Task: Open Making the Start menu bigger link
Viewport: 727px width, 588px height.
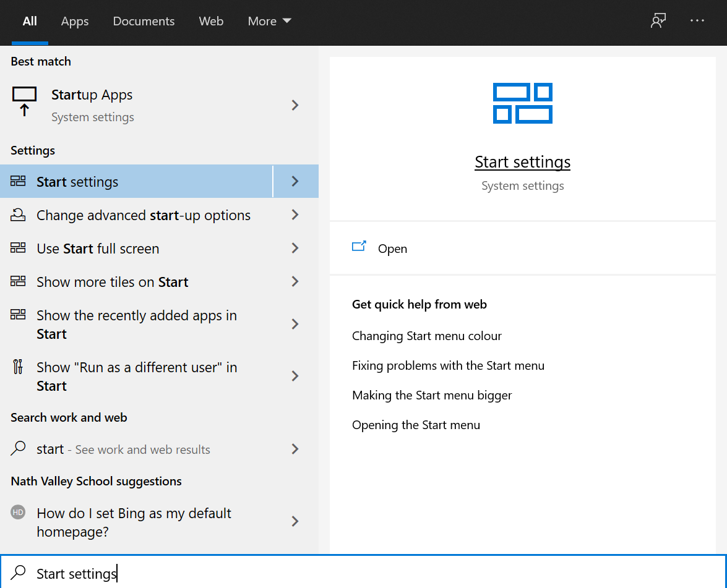Action: point(432,395)
